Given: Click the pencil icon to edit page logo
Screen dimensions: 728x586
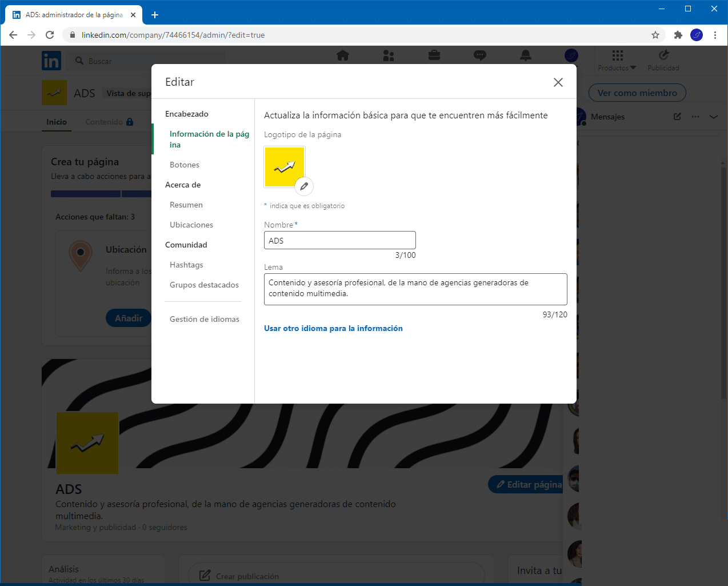Looking at the screenshot, I should (304, 186).
